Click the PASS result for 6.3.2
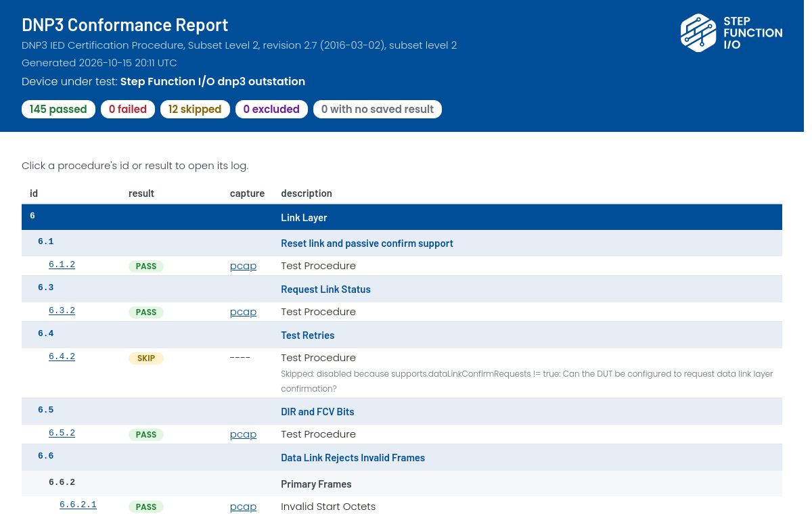This screenshot has width=812, height=514. (146, 312)
